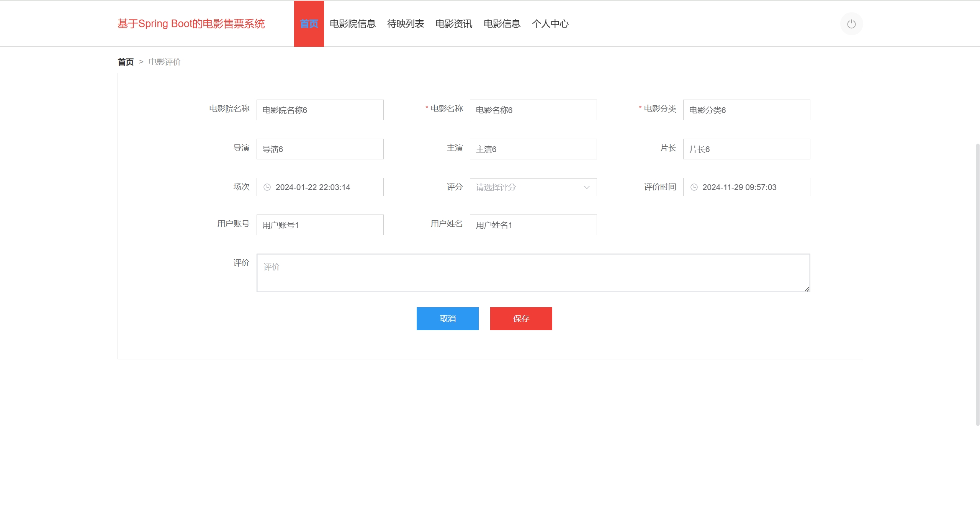Focus the 电影名称 input field
The width and height of the screenshot is (980, 521).
pos(533,110)
